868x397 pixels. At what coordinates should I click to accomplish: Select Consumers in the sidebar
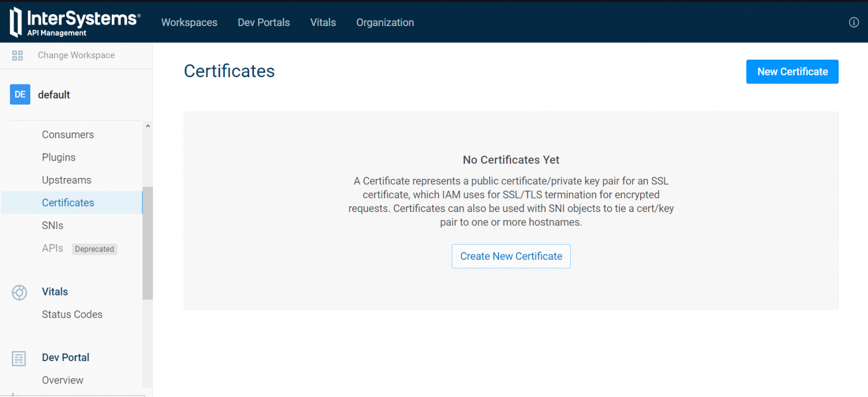pos(68,135)
